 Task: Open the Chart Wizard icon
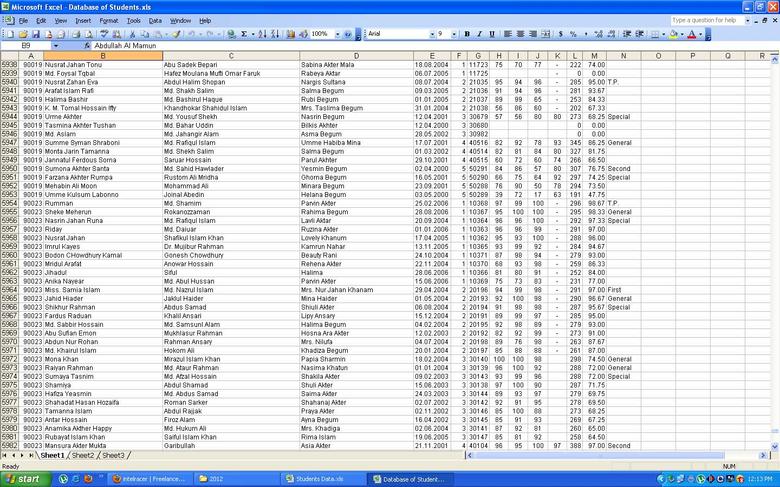pyautogui.click(x=290, y=34)
